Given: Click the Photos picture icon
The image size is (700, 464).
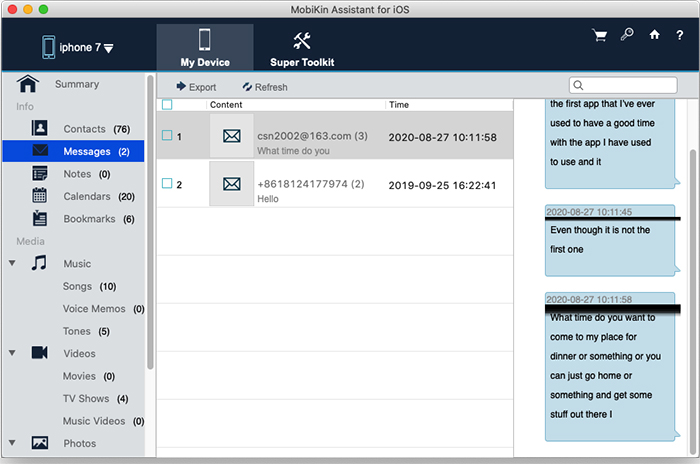Looking at the screenshot, I should pos(40,443).
